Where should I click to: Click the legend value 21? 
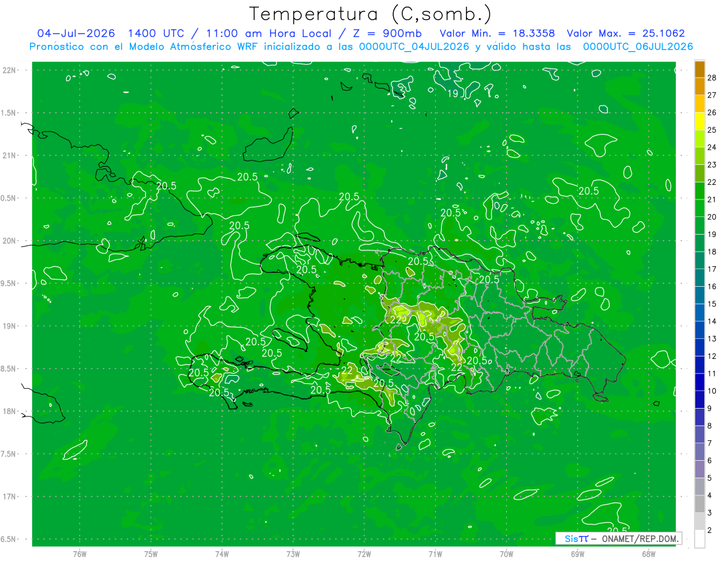click(x=712, y=199)
